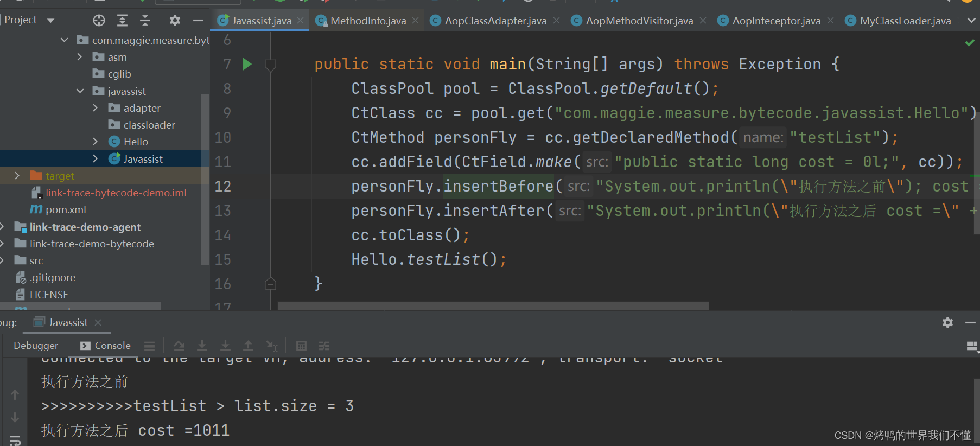Click the Restore Layout icon in the Debug panel
The height and width of the screenshot is (446, 980).
pyautogui.click(x=972, y=346)
